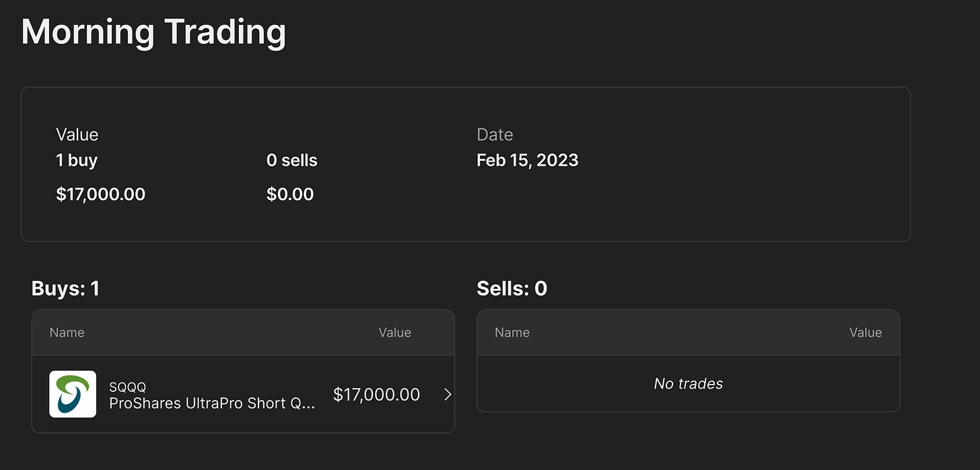Click Value header in sells table

pos(865,333)
